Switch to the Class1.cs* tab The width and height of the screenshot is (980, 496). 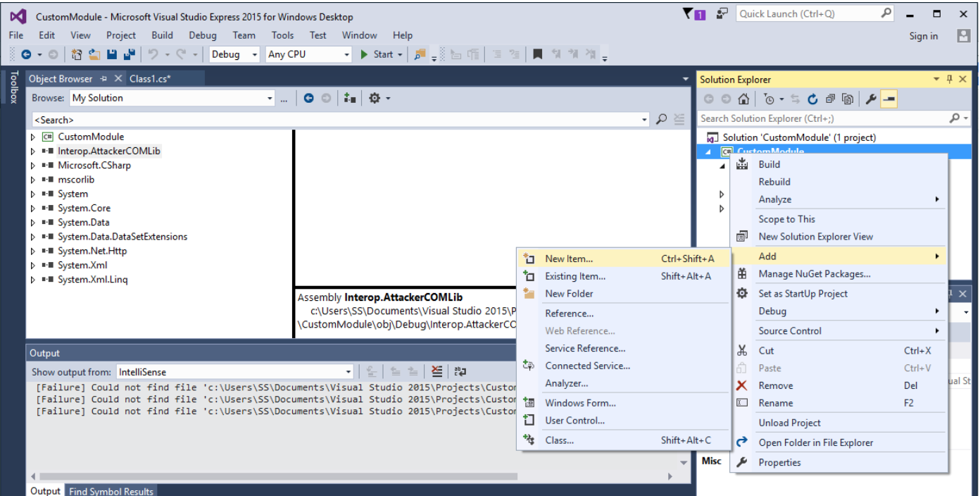[x=150, y=79]
